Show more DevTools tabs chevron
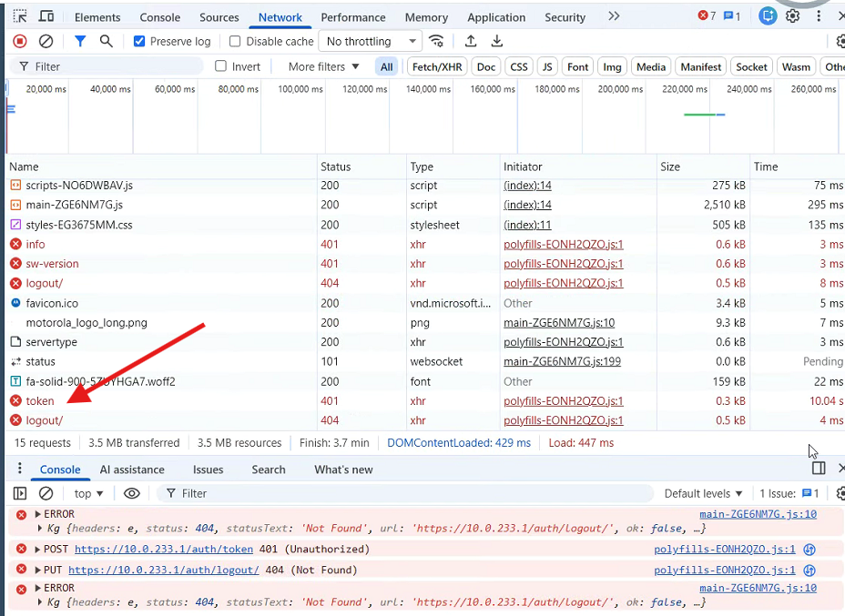Image resolution: width=845 pixels, height=616 pixels. pos(614,16)
